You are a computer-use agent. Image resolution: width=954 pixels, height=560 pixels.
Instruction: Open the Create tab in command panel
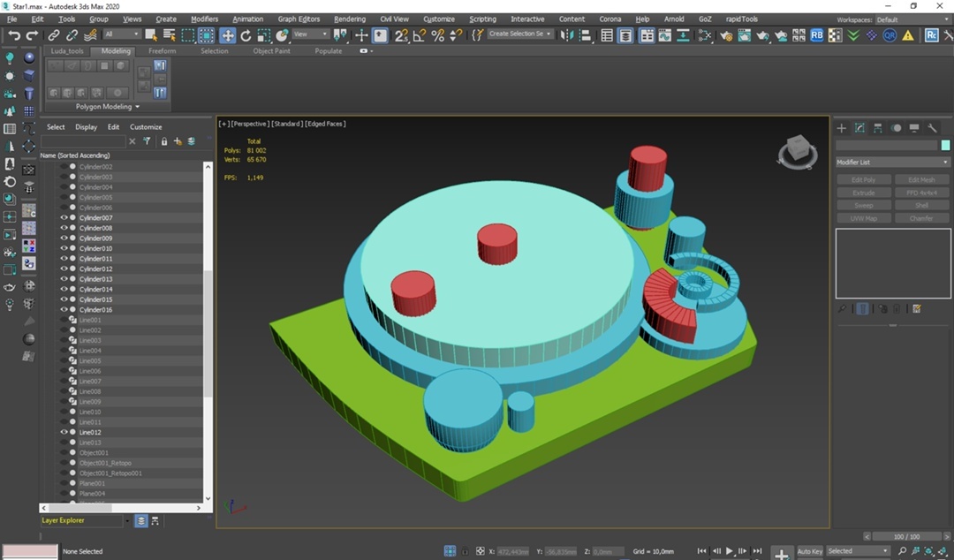pyautogui.click(x=842, y=128)
